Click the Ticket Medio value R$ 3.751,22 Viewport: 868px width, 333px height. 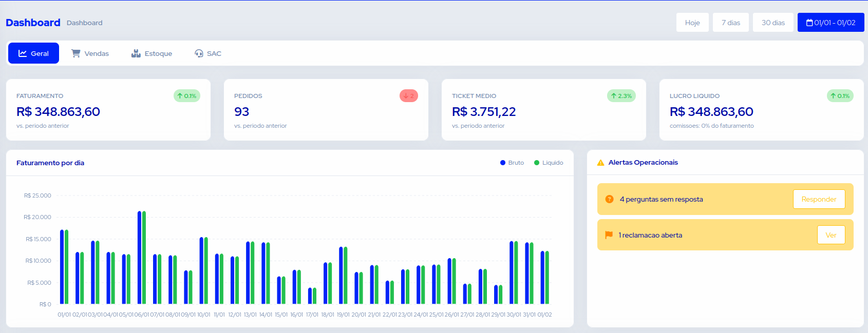click(x=484, y=112)
